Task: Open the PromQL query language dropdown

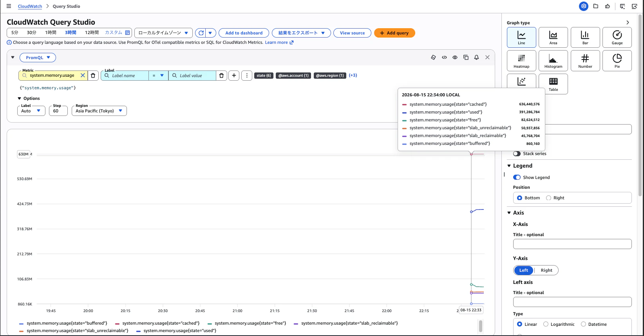Action: [38, 58]
